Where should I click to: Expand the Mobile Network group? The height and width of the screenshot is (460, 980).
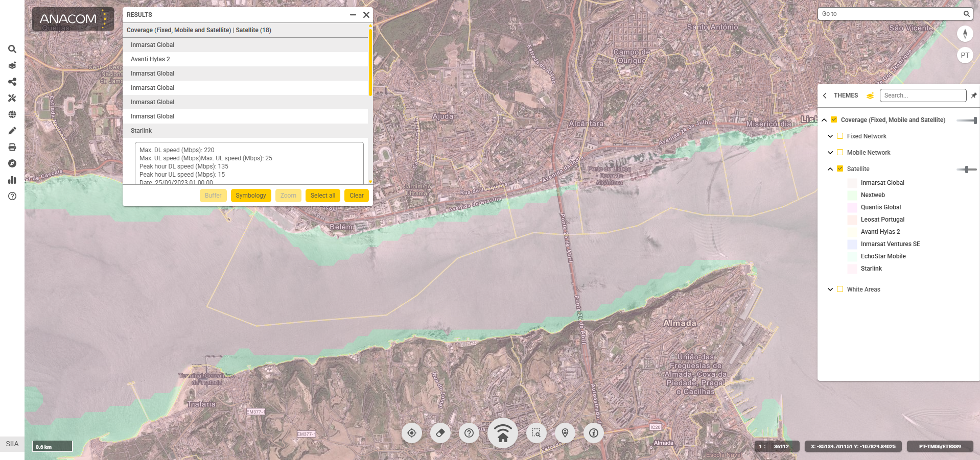pos(830,153)
